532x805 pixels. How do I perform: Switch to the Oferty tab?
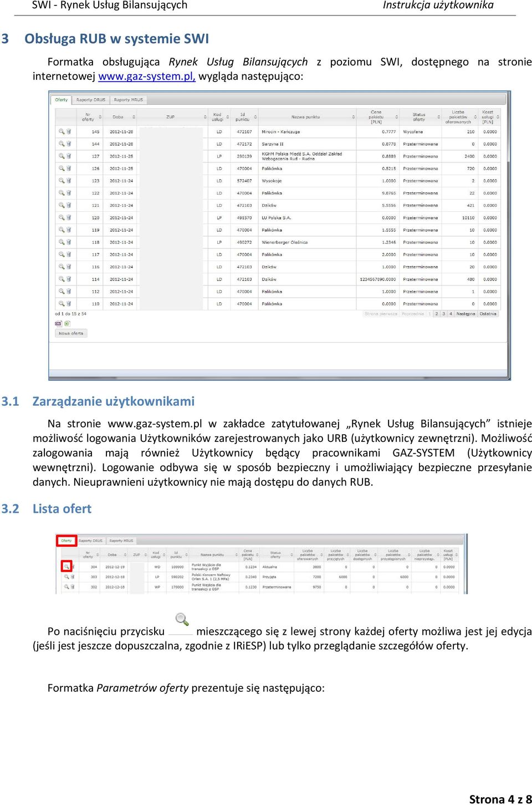(62, 100)
